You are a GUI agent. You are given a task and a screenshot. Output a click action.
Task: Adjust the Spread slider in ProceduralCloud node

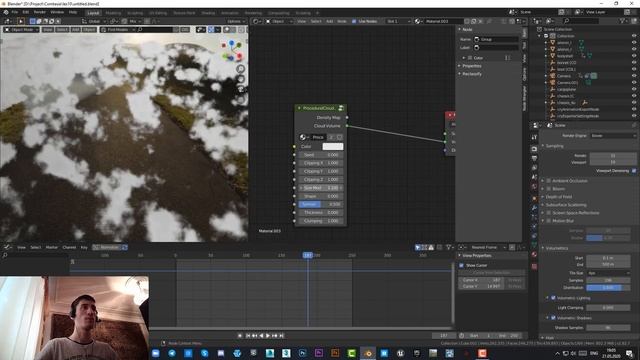point(321,204)
